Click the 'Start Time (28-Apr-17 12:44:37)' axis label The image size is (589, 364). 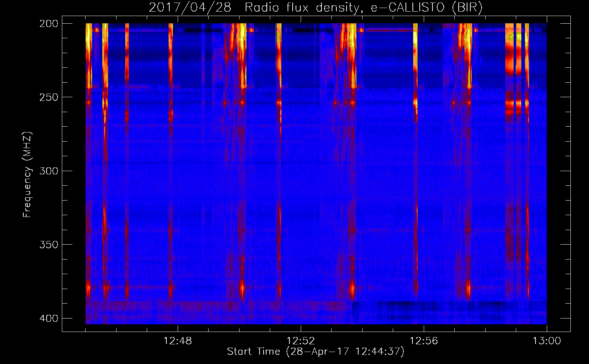point(316,352)
